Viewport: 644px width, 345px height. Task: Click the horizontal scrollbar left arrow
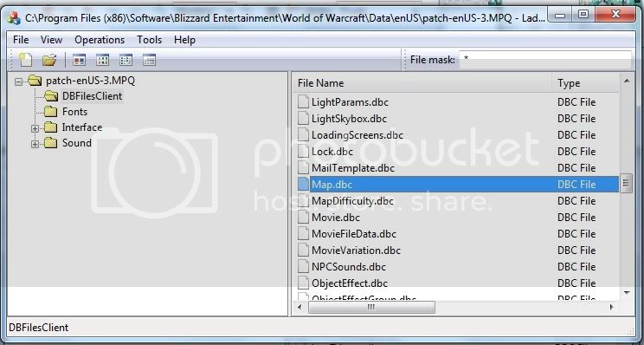tap(299, 307)
